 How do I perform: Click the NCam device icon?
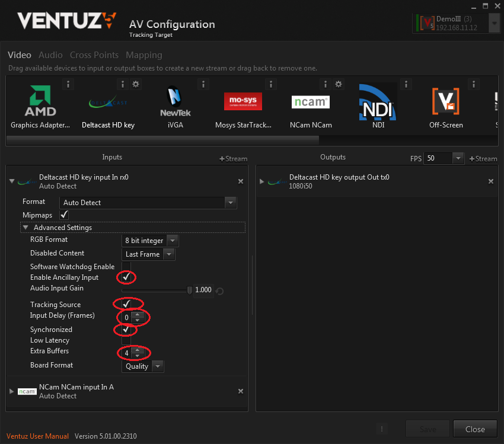[310, 102]
